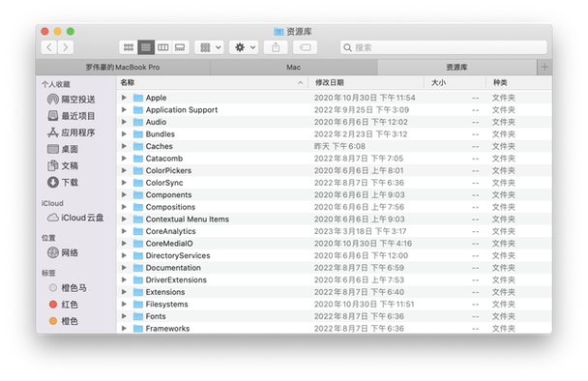Select the Frameworks folder name
Viewport: 588px width, 381px height.
coord(167,329)
